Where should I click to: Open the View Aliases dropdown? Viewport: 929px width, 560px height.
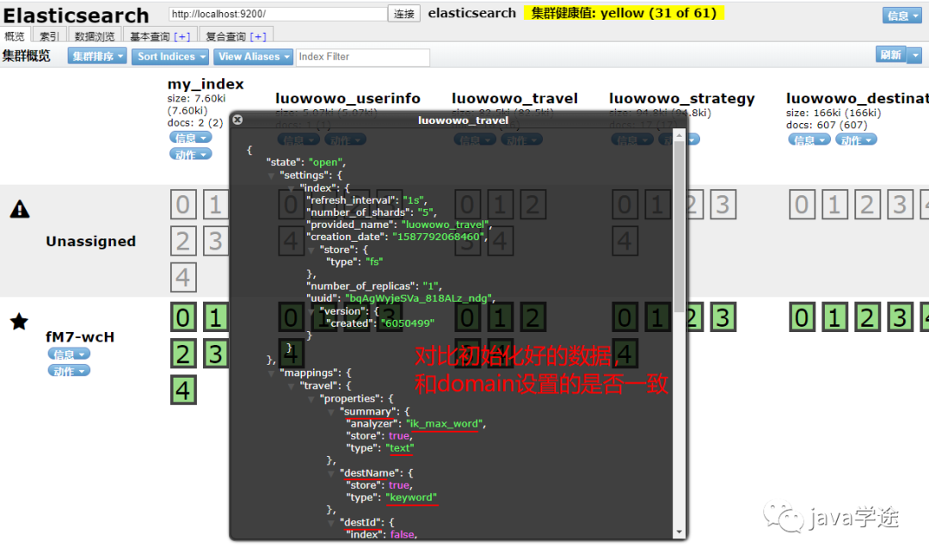coord(253,56)
